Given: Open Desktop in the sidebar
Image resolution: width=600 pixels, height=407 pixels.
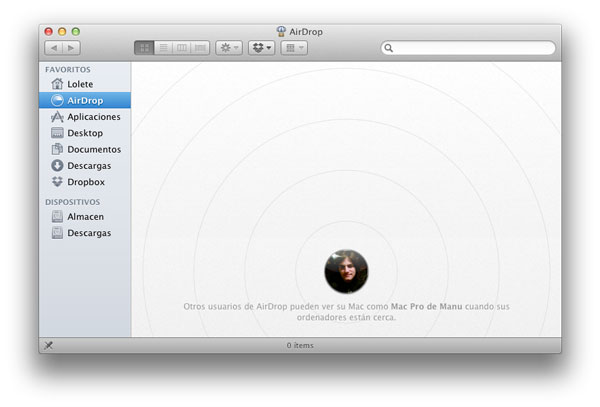Looking at the screenshot, I should click(x=85, y=133).
